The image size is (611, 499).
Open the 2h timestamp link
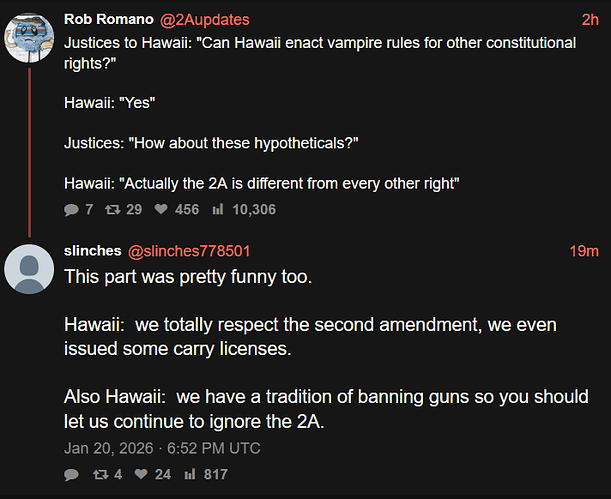[x=590, y=20]
